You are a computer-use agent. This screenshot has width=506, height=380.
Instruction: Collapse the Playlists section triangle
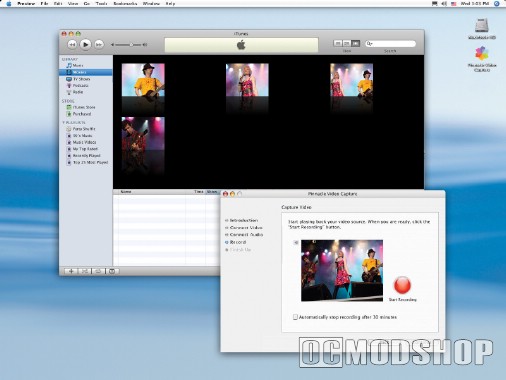tap(63, 122)
